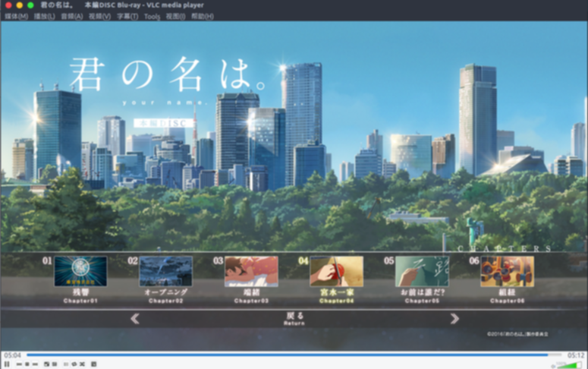Toggle elapsed time display 05:04

click(12, 355)
